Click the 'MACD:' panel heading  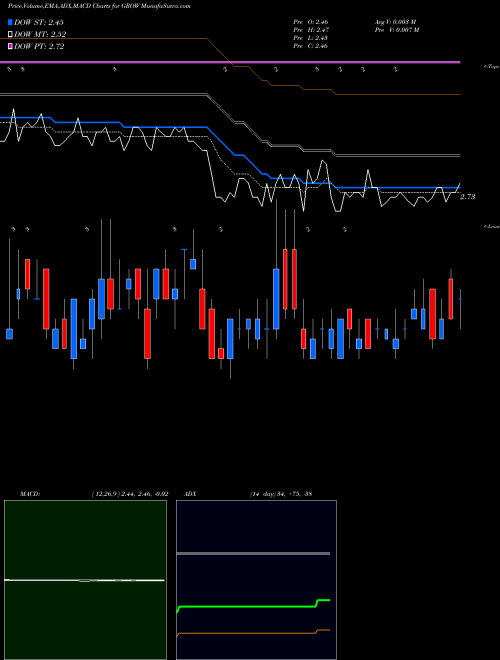tap(30, 494)
